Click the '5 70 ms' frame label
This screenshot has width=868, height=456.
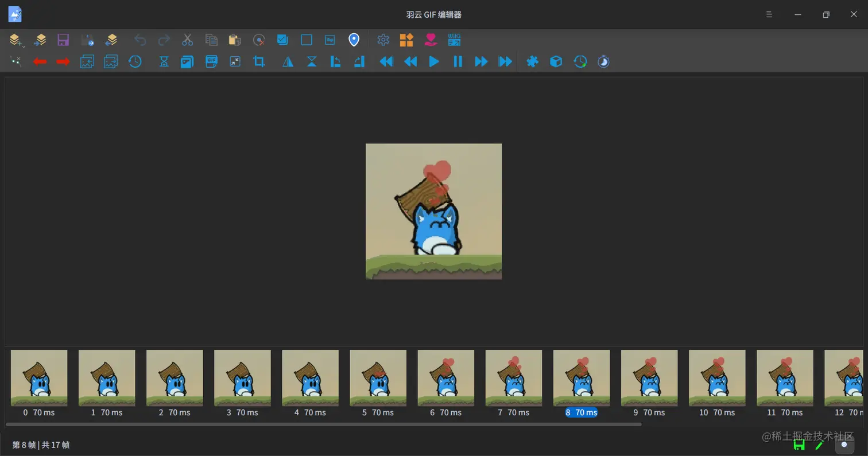pos(378,412)
